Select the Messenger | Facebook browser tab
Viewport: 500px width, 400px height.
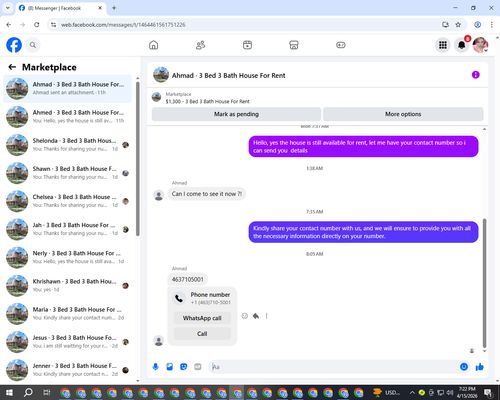60,8
